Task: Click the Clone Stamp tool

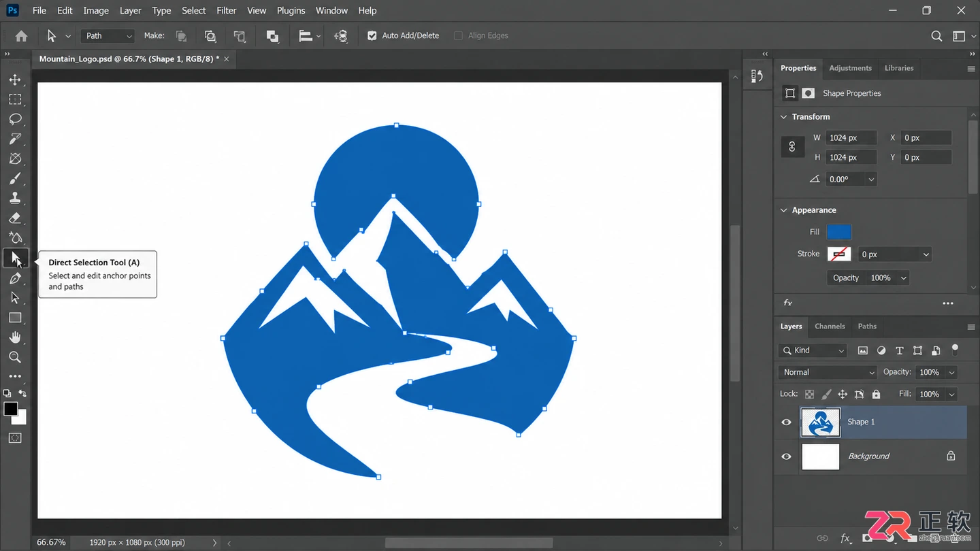Action: point(15,199)
